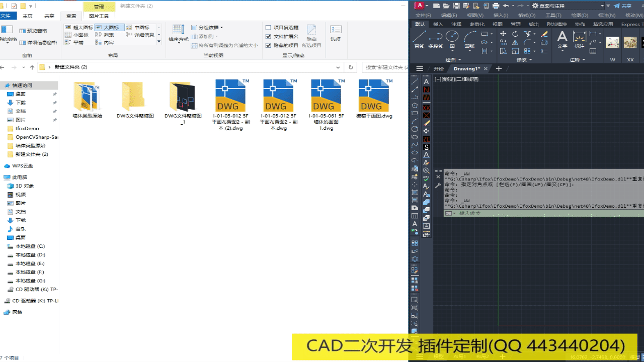Viewport: 644px width, 362px height.
Task: Activate the Move tool in Modify panel
Action: (x=503, y=34)
